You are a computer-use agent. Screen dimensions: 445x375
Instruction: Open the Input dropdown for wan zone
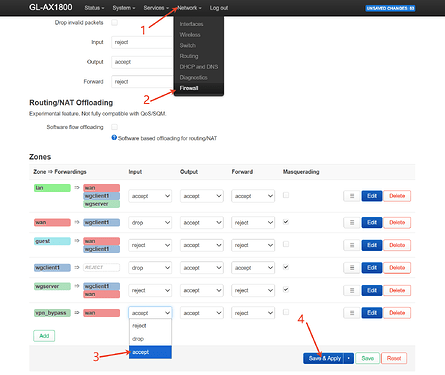pos(150,222)
